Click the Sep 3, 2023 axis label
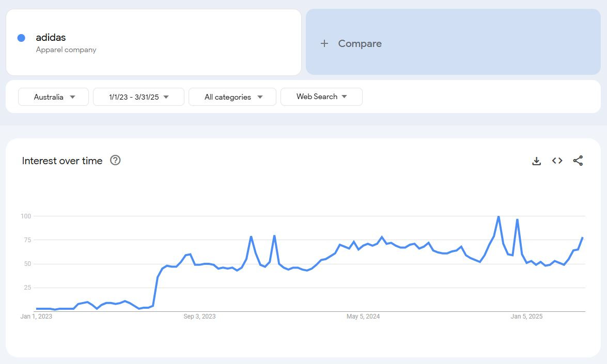 [x=199, y=316]
